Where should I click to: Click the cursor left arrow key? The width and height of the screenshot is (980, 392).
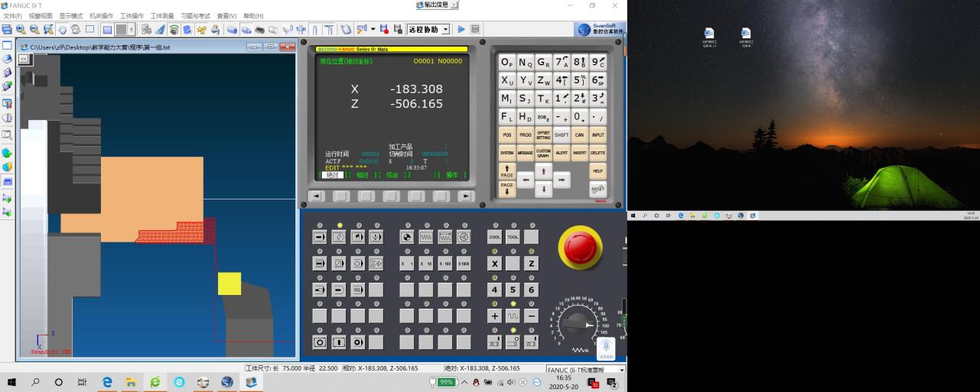click(x=525, y=180)
